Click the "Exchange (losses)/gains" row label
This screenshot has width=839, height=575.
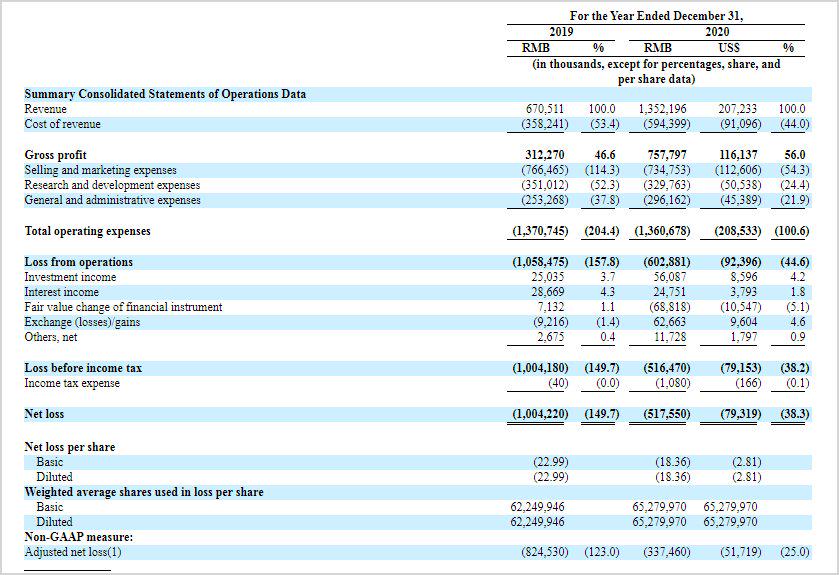point(84,322)
